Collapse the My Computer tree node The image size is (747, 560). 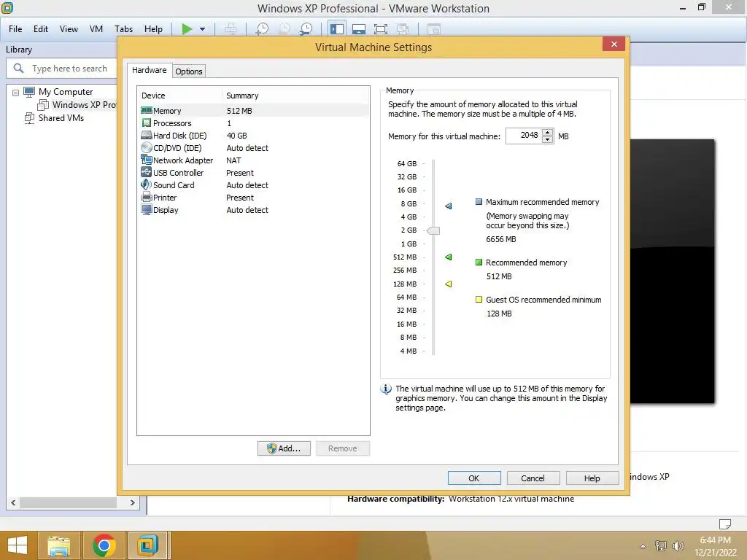pyautogui.click(x=15, y=93)
